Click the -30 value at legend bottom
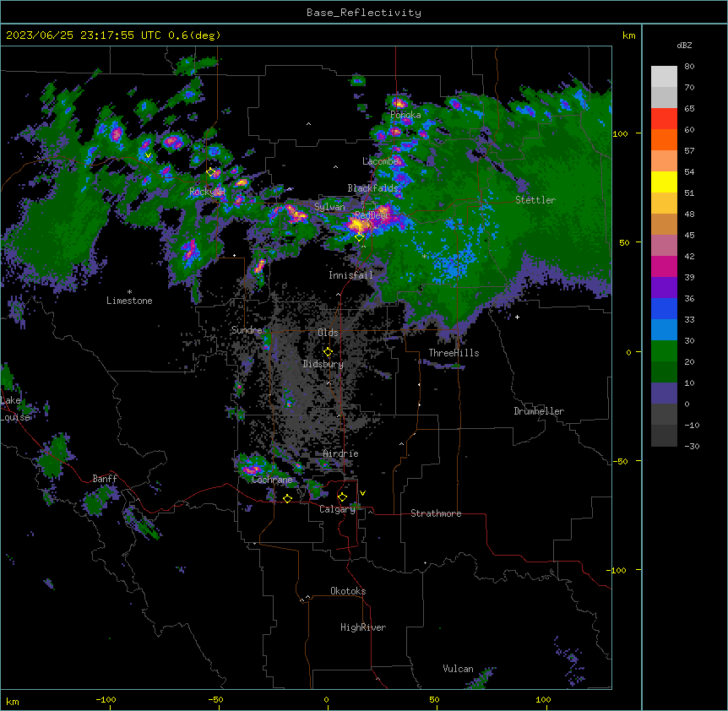 [692, 446]
